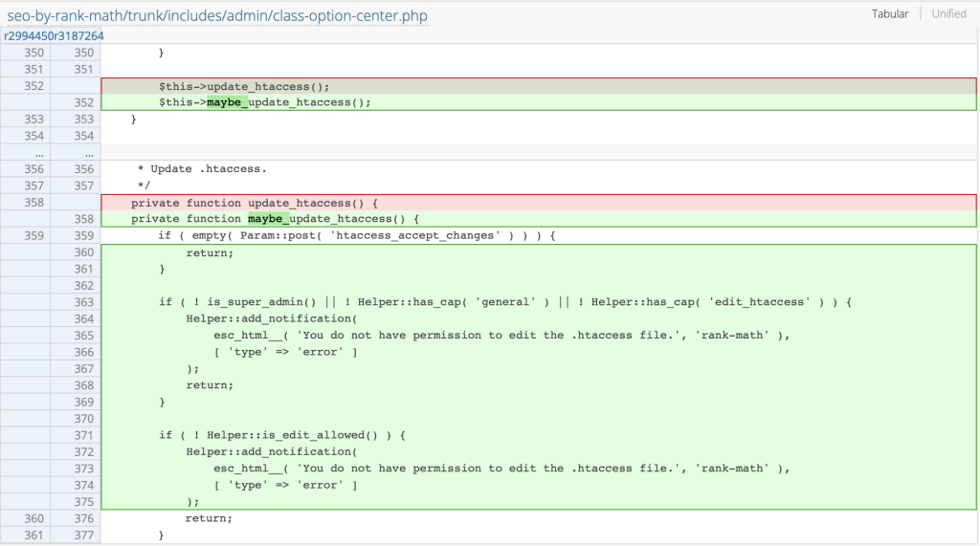The width and height of the screenshot is (980, 546).
Task: Open old revision r2994450 link
Action: point(28,36)
